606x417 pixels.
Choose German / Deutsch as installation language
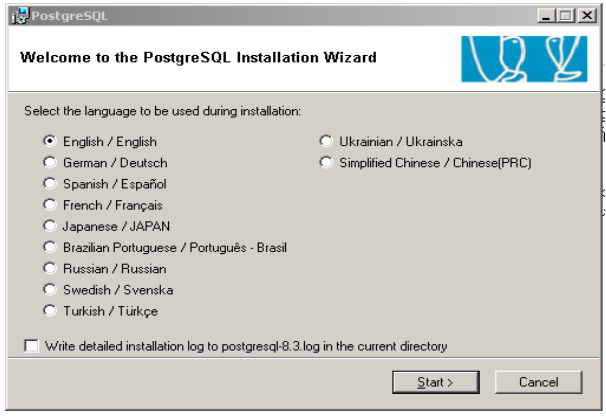50,162
